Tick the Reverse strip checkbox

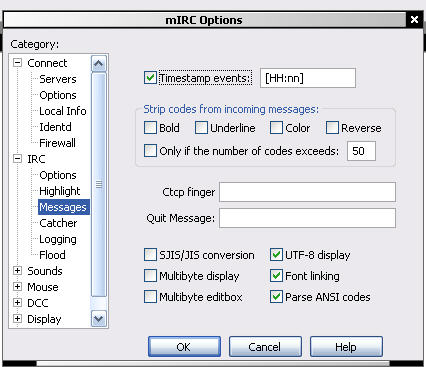point(332,128)
